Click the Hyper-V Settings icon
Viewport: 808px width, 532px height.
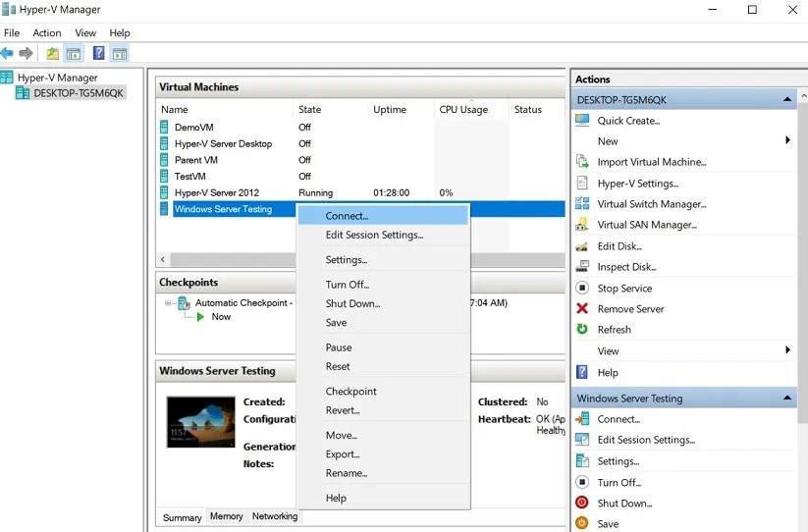(x=582, y=184)
